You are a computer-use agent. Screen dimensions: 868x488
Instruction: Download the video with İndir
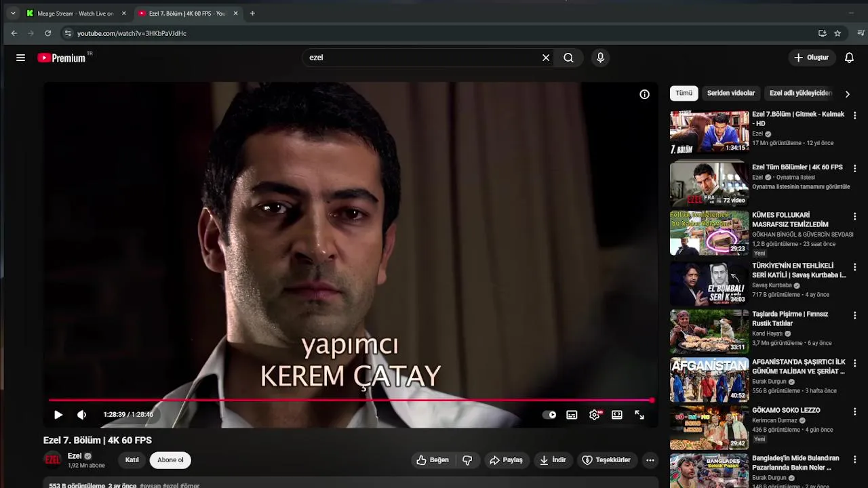pos(553,460)
